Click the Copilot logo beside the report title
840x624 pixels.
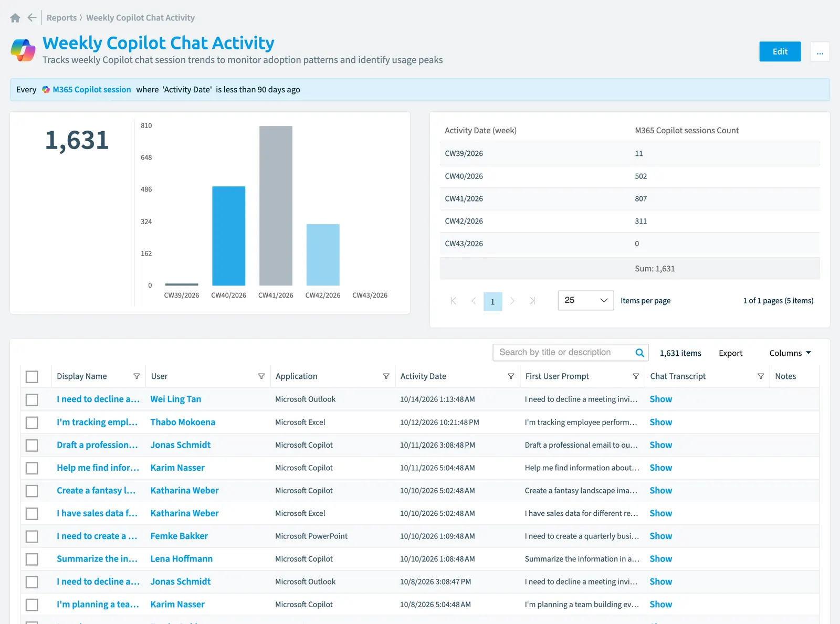click(24, 50)
